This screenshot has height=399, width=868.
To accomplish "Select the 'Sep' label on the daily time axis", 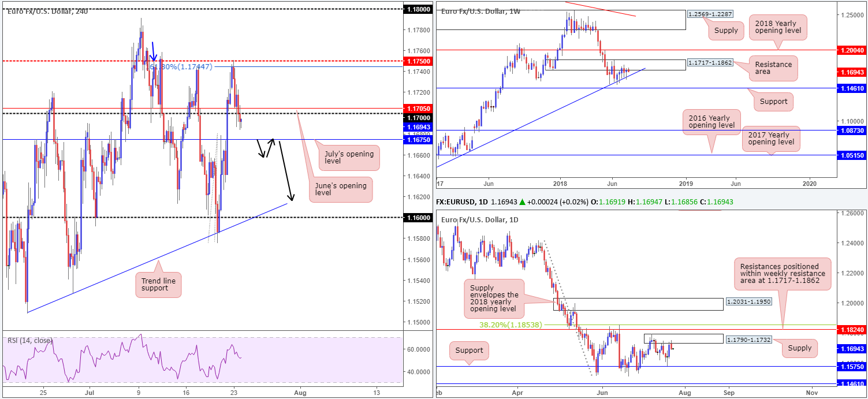I will pos(728,393).
